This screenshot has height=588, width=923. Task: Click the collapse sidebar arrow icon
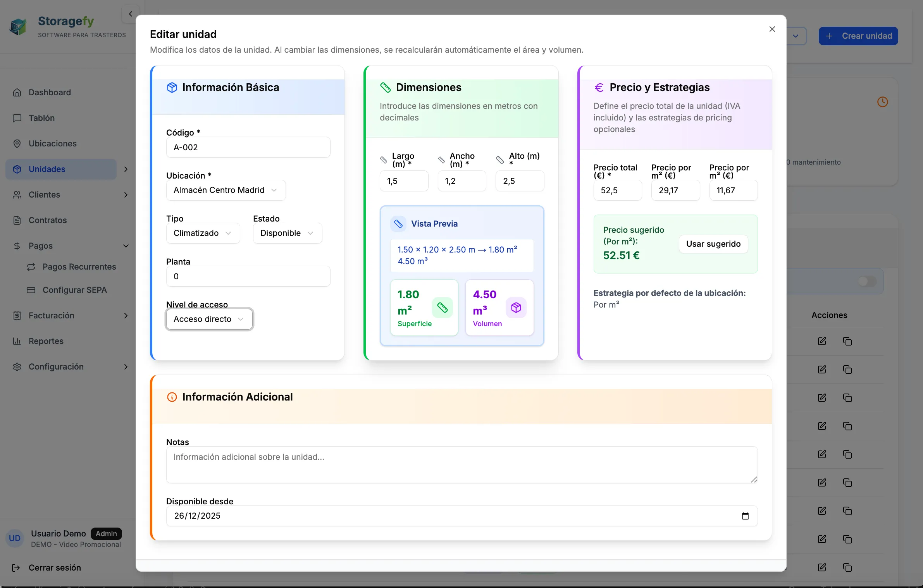coord(131,14)
